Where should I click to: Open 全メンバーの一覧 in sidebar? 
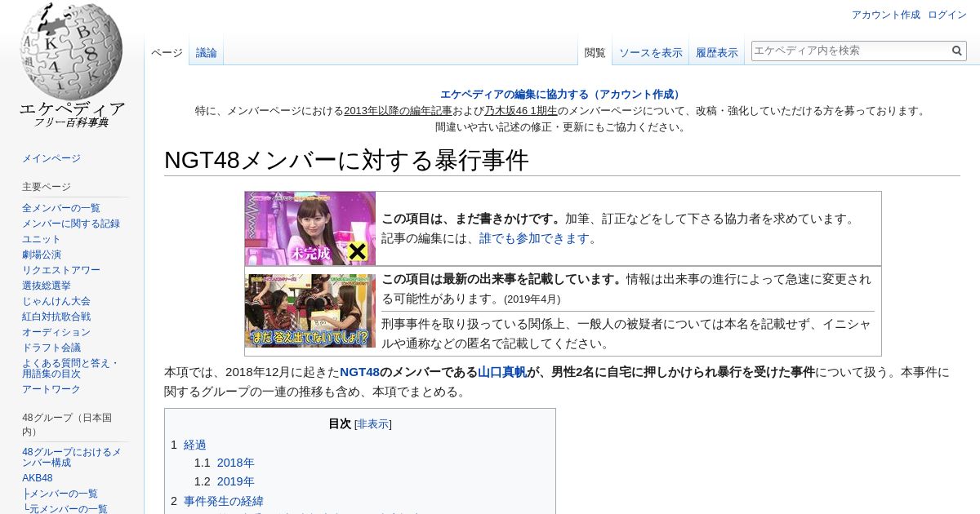(61, 208)
